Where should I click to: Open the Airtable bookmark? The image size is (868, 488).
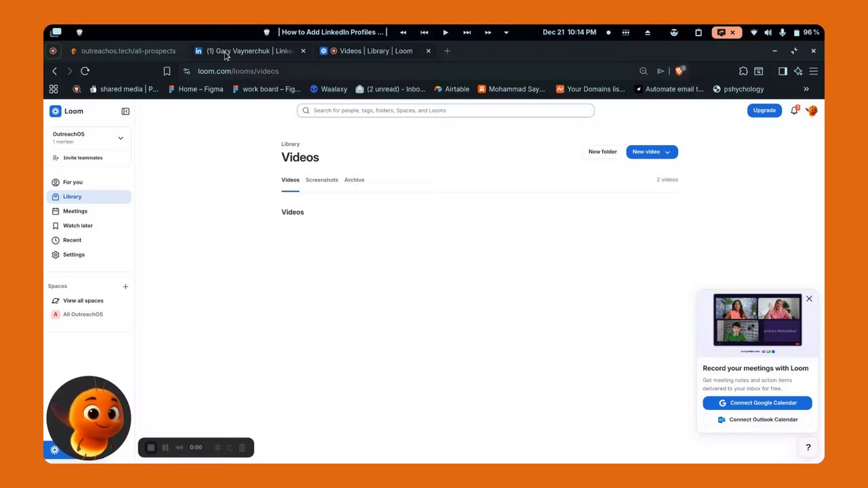click(452, 89)
